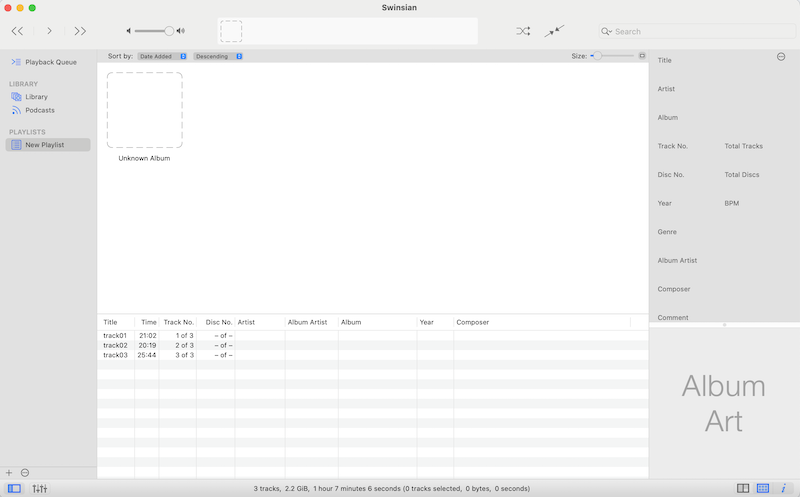This screenshot has width=800, height=497.
Task: Add a playlist with the plus button
Action: (9, 473)
